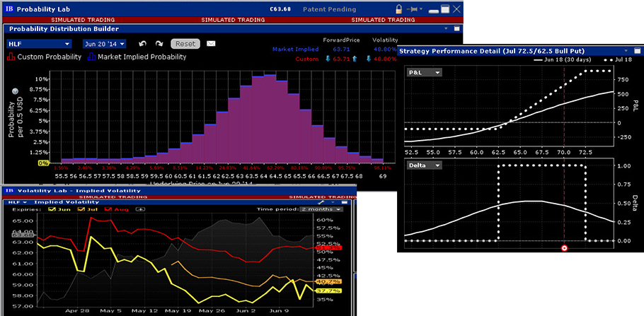Click the Reset button
644x316 pixels.
(x=185, y=44)
